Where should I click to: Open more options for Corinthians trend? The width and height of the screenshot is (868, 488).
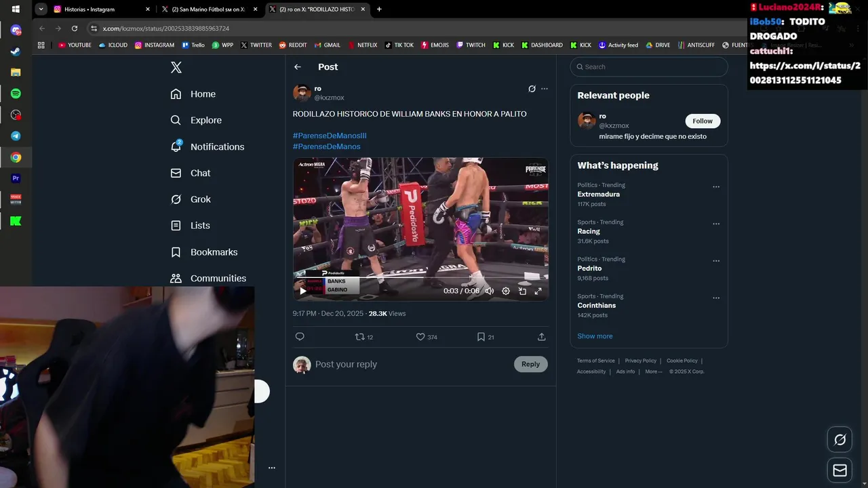716,298
